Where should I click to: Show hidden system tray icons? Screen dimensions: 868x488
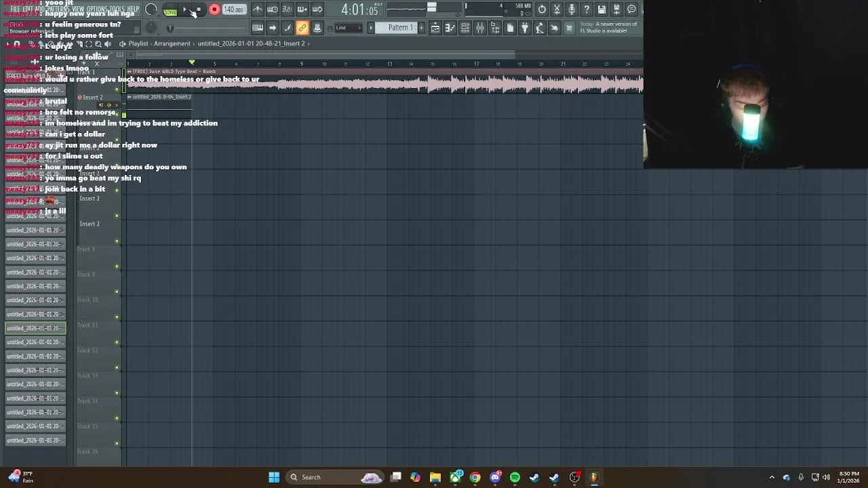pos(772,477)
